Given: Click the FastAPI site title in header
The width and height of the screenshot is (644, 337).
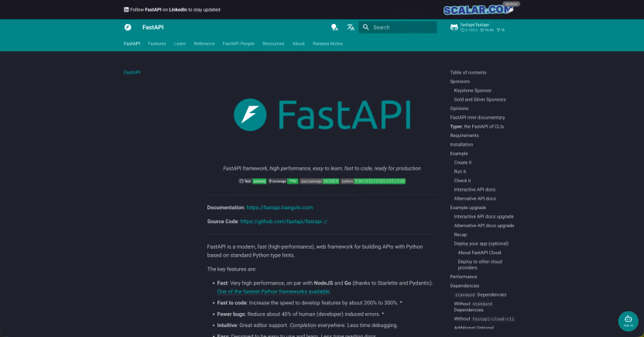Looking at the screenshot, I should pos(152,27).
